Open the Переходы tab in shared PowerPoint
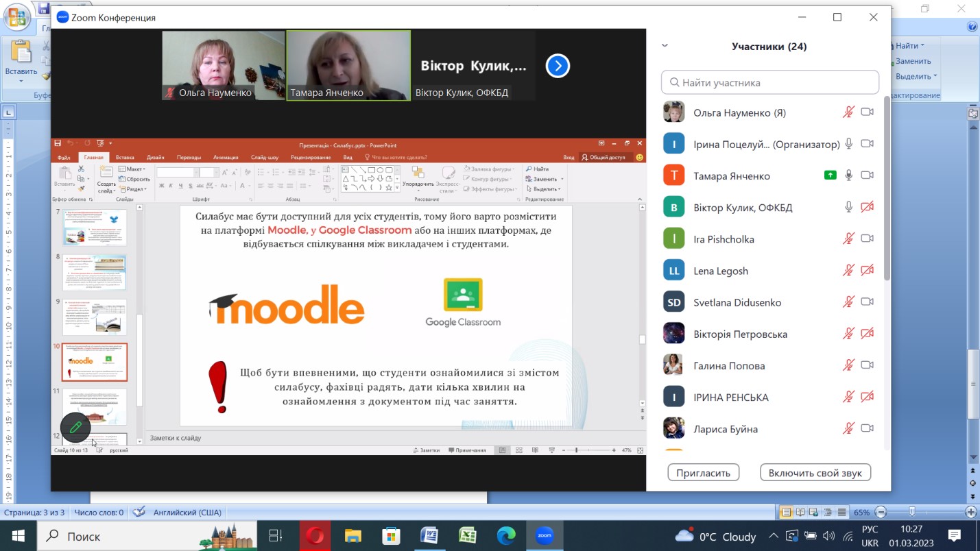This screenshot has width=980, height=551. pyautogui.click(x=189, y=158)
